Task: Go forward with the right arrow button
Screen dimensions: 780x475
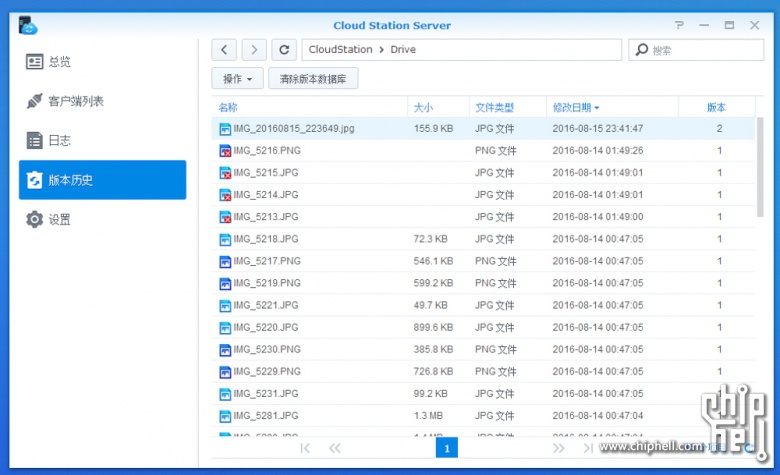Action: click(254, 49)
